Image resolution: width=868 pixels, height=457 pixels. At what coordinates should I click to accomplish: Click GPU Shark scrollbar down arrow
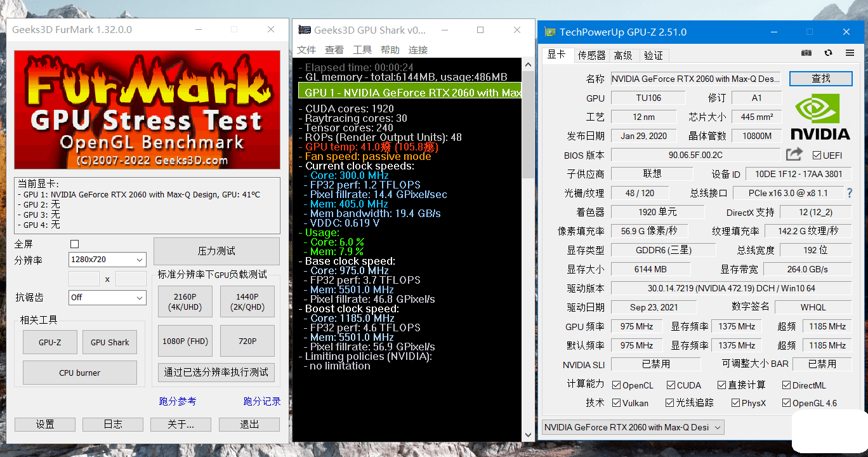pos(528,435)
